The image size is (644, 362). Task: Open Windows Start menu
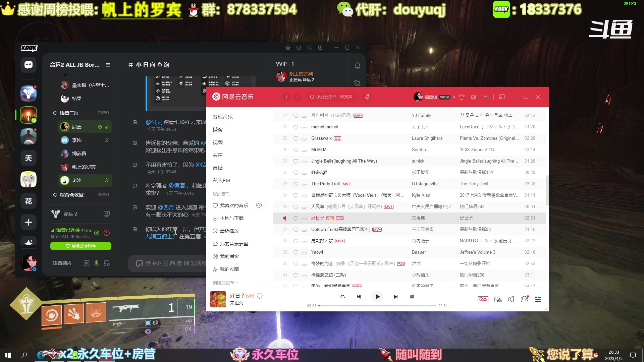click(8, 355)
